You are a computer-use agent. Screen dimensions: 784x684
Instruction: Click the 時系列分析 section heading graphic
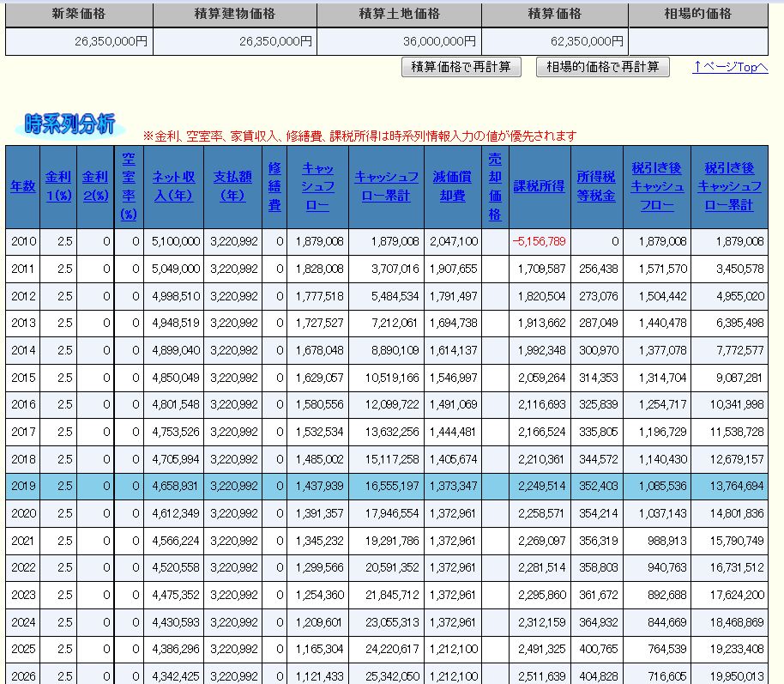[x=69, y=124]
